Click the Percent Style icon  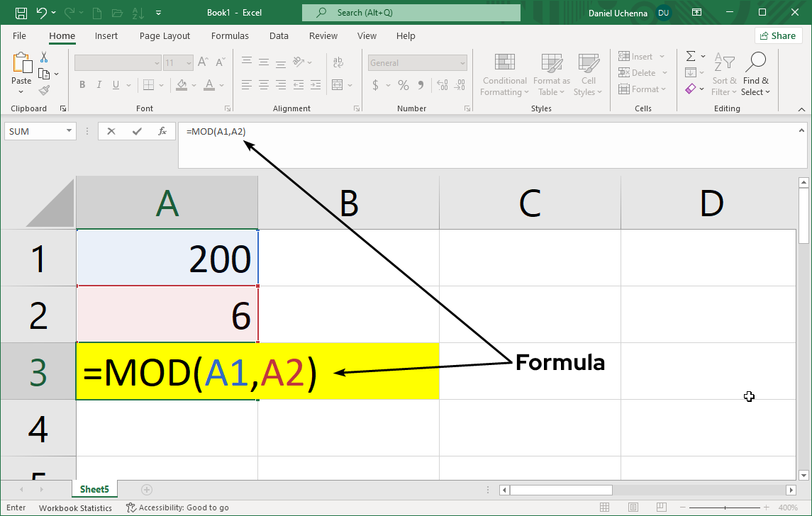[403, 84]
